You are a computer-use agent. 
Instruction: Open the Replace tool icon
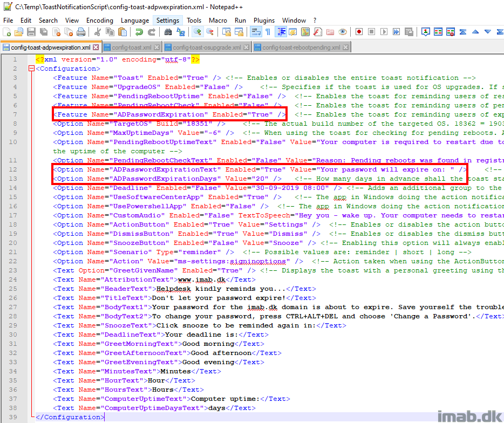coord(181,32)
